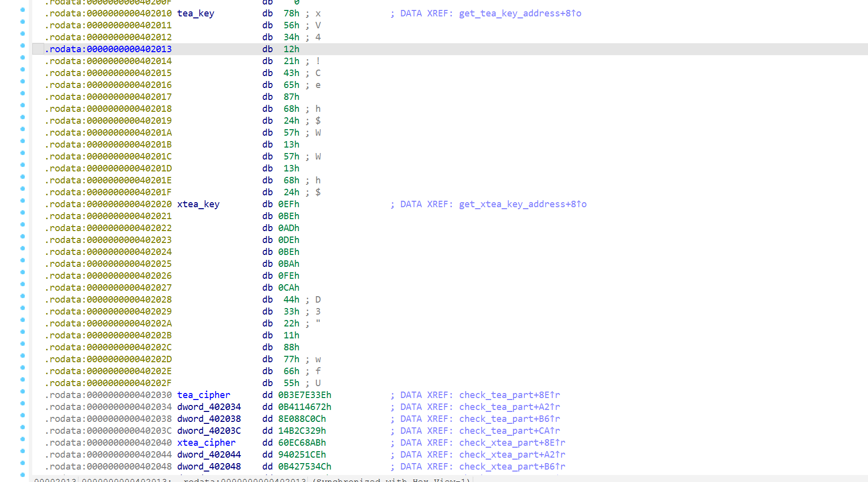Screen dimensions: 868x482
Task: Select the xtea_key label
Action: 198,204
